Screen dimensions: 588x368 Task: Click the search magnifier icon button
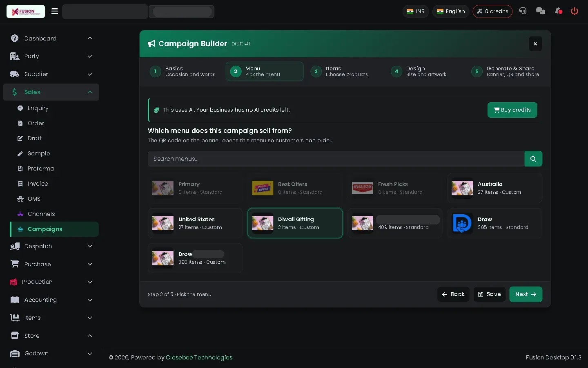533,159
